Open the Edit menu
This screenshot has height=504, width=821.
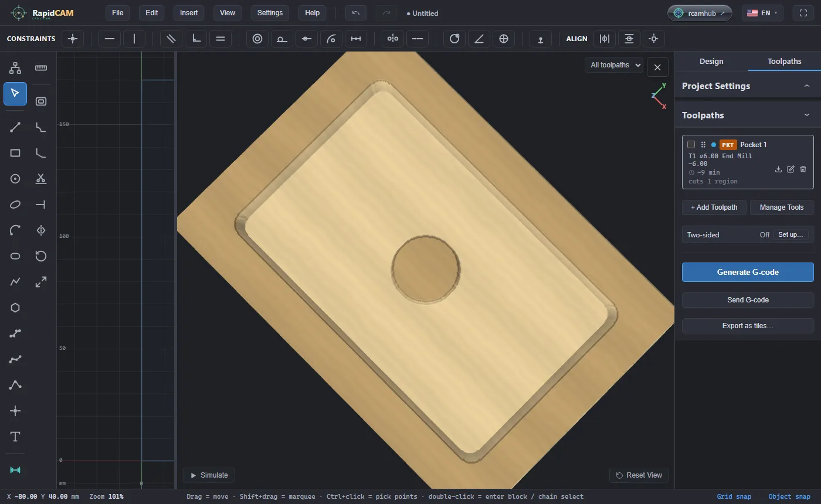coord(152,13)
